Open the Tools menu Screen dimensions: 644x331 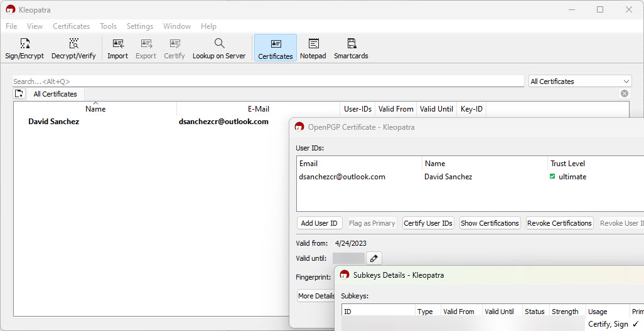[x=108, y=26]
